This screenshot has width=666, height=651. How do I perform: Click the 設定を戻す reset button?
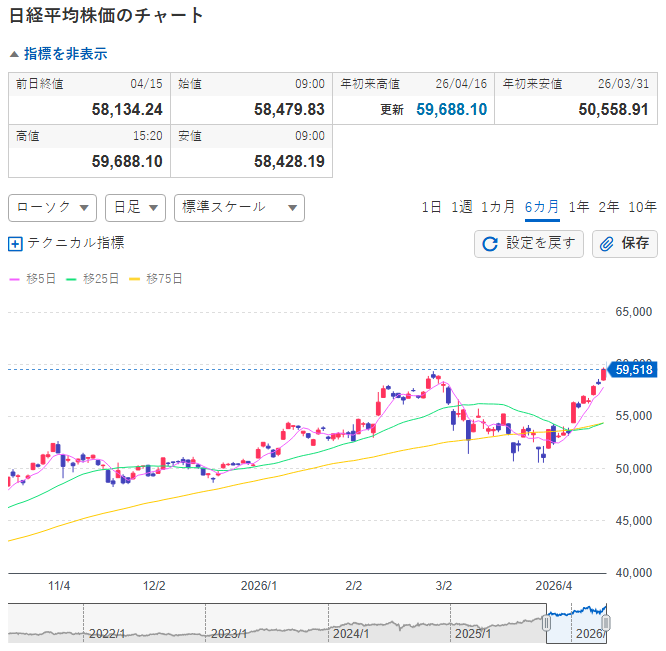(x=529, y=244)
